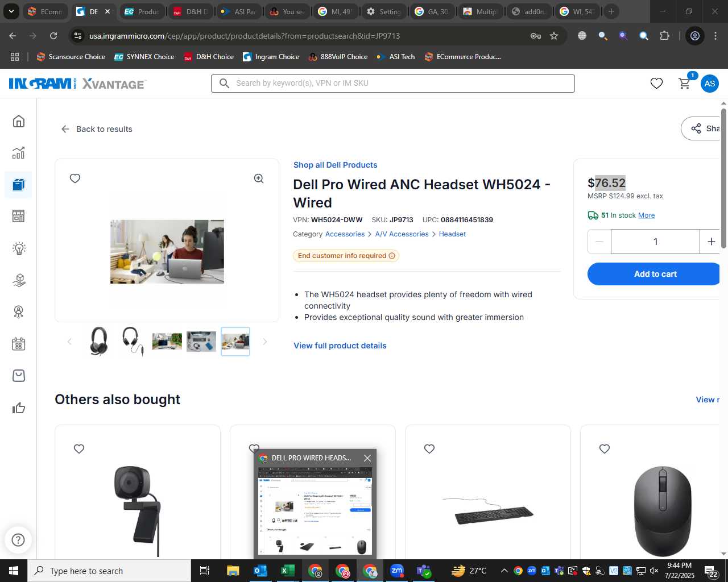
Task: Click the End customer info icon
Action: (392, 256)
